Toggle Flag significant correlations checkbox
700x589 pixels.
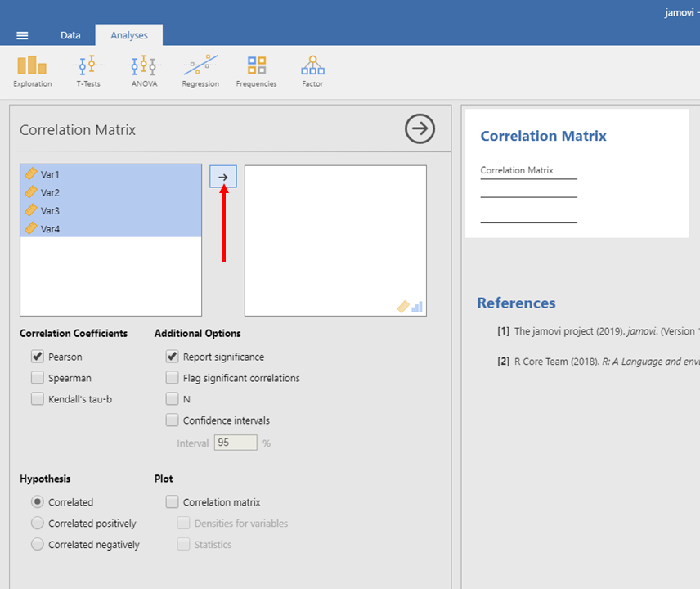[173, 378]
